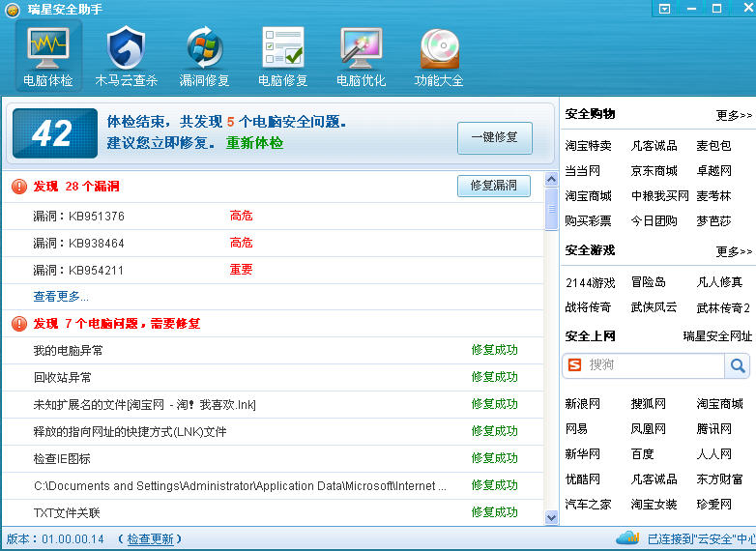This screenshot has height=551, width=756.
Task: Click the 检查更新 link
Action: pos(150,538)
